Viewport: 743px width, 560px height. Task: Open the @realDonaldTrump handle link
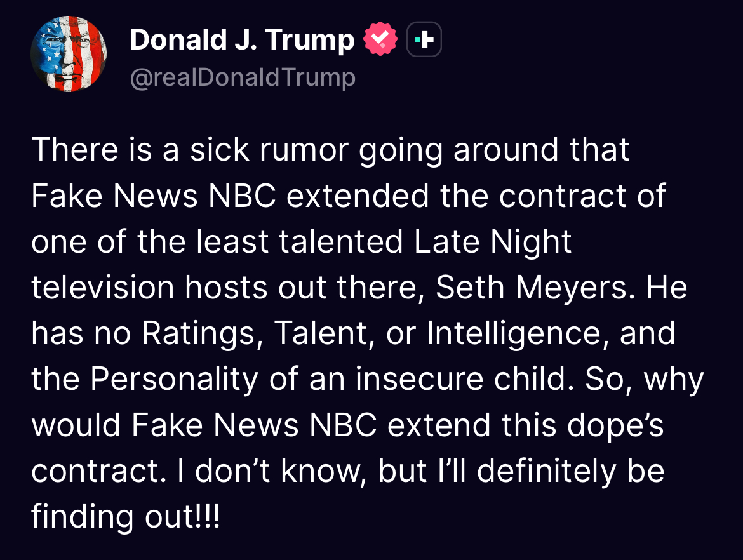click(x=242, y=77)
